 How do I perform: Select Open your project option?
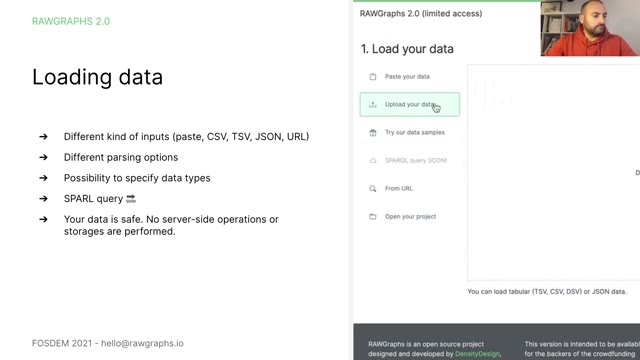[409, 216]
